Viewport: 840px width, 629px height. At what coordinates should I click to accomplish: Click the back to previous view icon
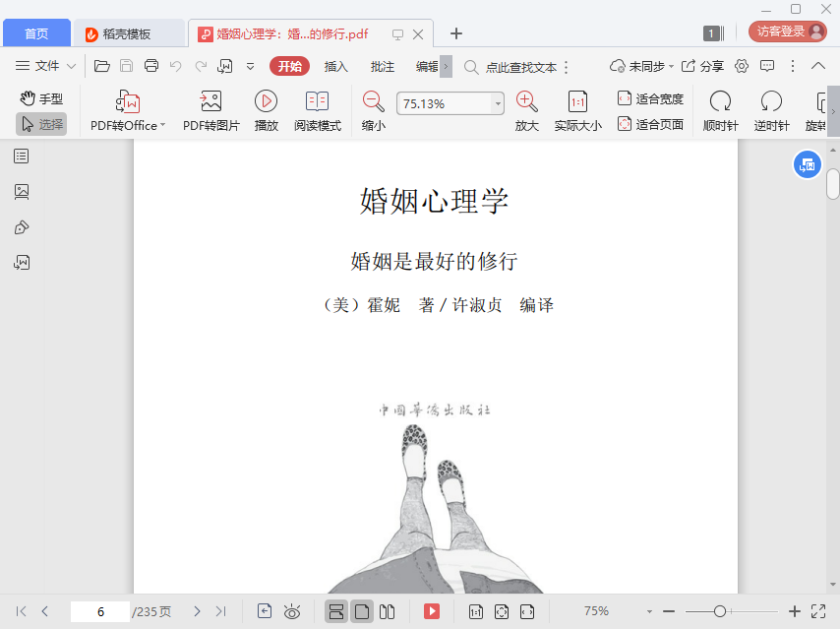point(265,611)
